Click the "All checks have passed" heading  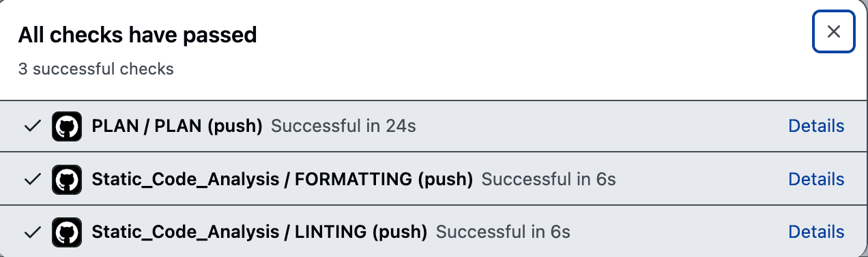pyautogui.click(x=137, y=35)
